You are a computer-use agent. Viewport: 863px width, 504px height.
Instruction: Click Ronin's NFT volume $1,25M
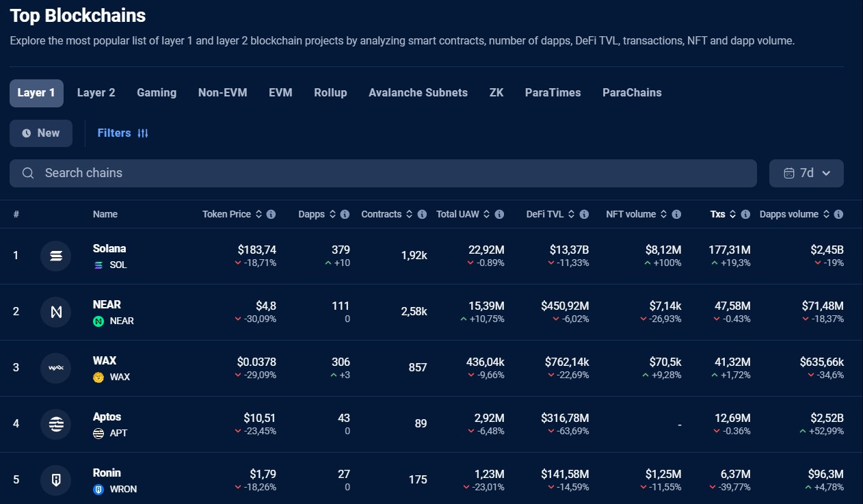point(663,475)
